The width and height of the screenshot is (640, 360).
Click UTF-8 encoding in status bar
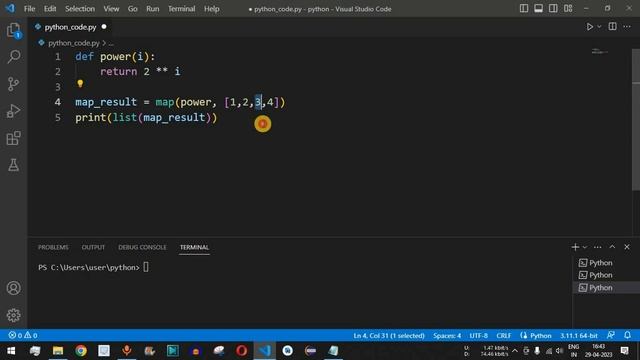click(478, 336)
